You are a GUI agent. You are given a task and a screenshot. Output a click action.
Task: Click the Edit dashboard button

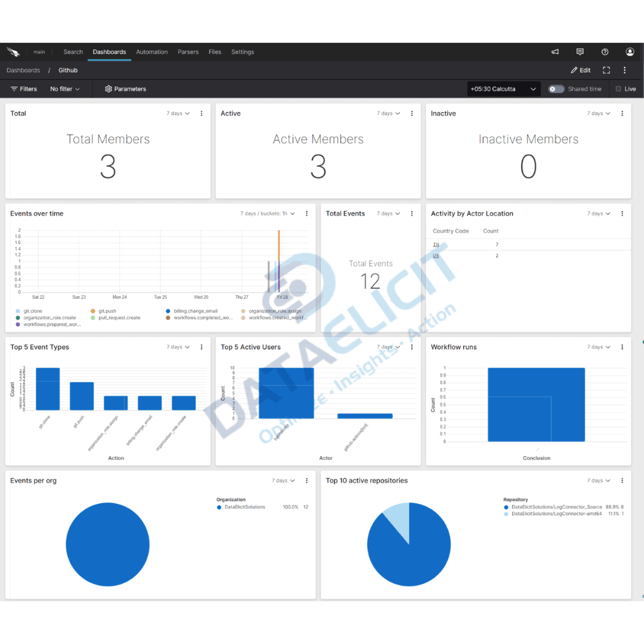pyautogui.click(x=581, y=70)
